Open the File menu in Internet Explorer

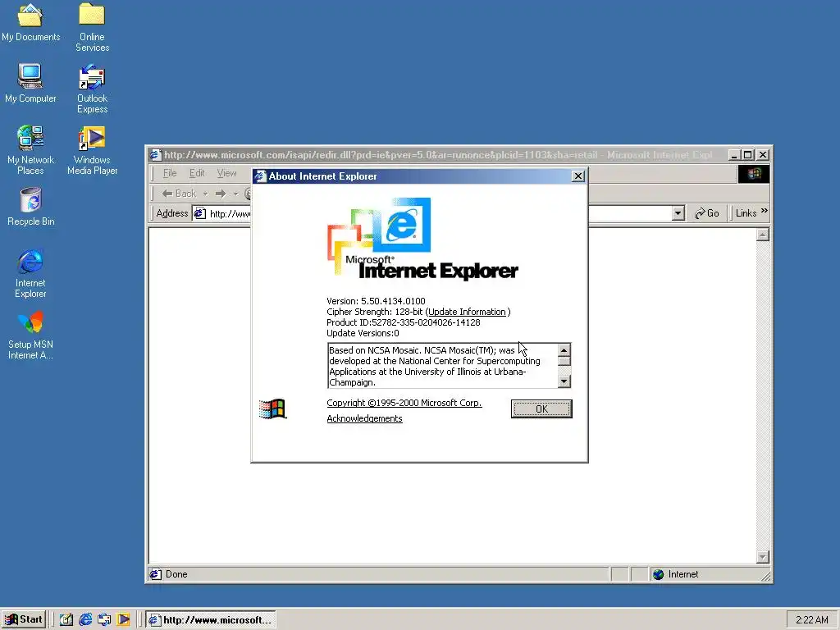coord(170,173)
